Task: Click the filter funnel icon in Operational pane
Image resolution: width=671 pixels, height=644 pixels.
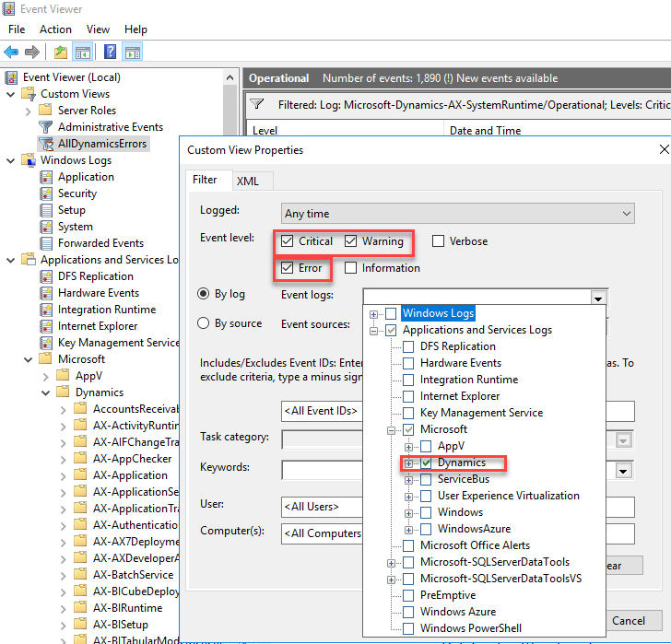Action: point(257,104)
